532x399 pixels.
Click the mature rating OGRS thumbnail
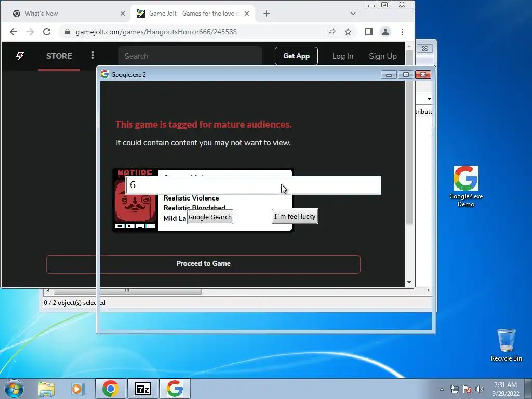(135, 199)
